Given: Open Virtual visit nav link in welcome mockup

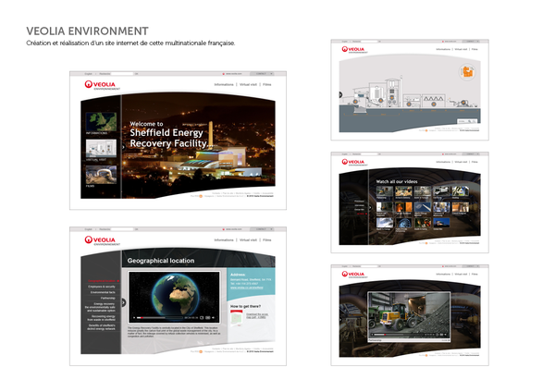Looking at the screenshot, I should pos(248,84).
